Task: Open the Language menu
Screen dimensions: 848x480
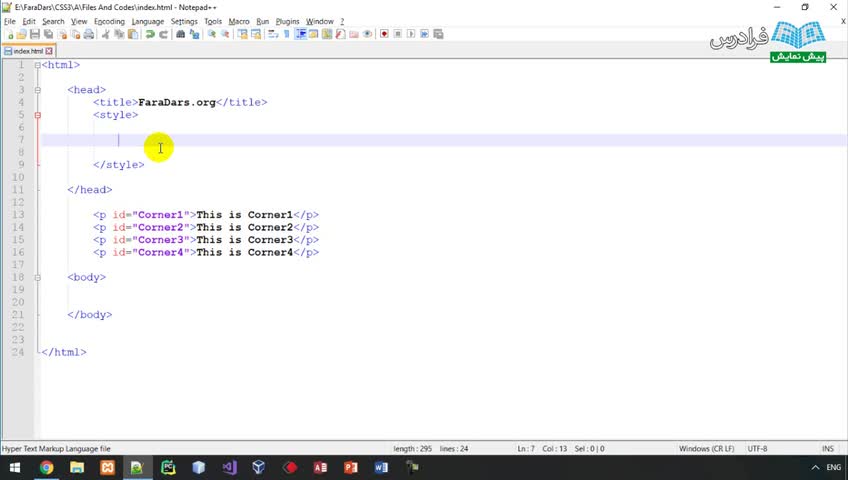Action: click(148, 21)
